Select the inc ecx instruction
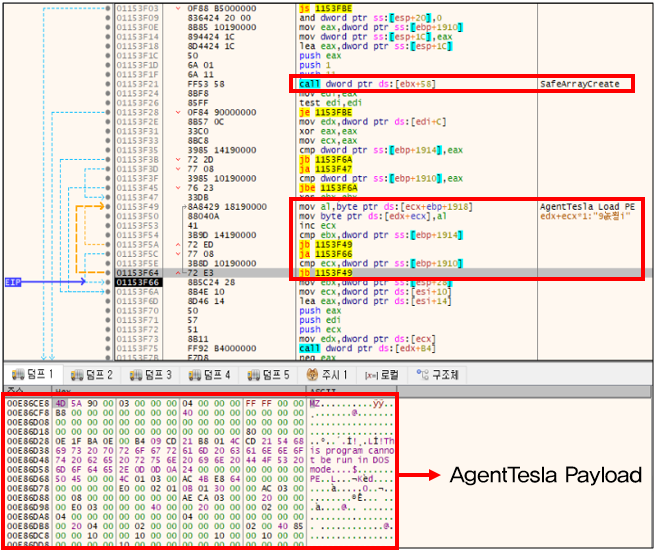The width and height of the screenshot is (657, 551). (x=318, y=225)
